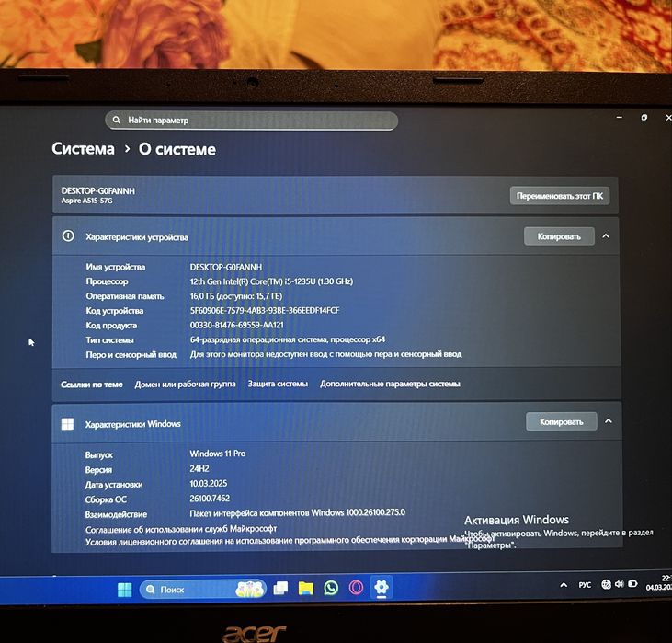The image size is (672, 643).
Task: Open Домен или рабочая группа link
Action: (x=185, y=384)
